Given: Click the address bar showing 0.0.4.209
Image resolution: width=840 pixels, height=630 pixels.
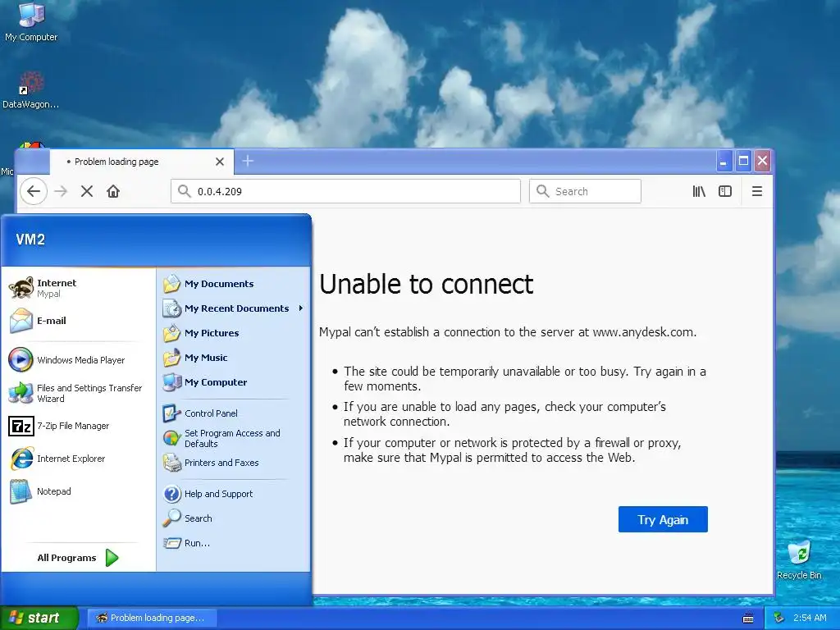Looking at the screenshot, I should [345, 191].
